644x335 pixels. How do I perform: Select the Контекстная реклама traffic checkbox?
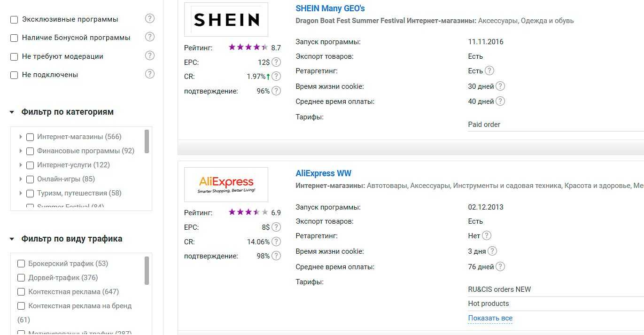pyautogui.click(x=21, y=292)
